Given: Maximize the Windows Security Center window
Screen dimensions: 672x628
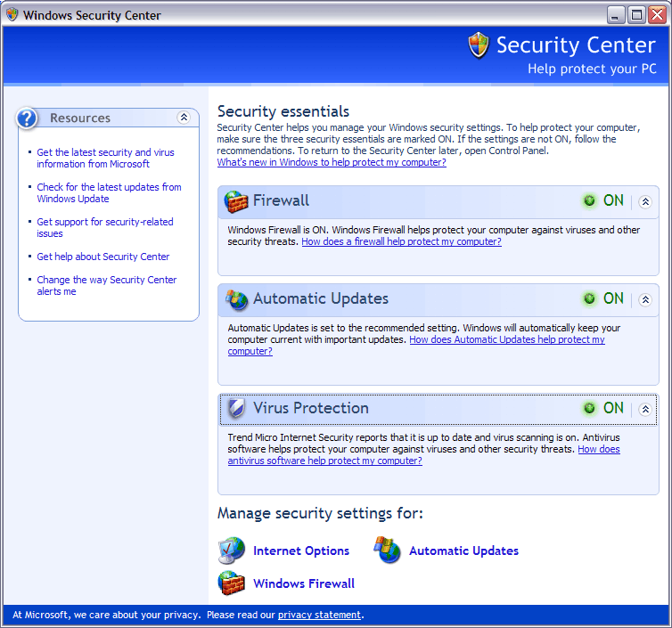Looking at the screenshot, I should coord(636,15).
